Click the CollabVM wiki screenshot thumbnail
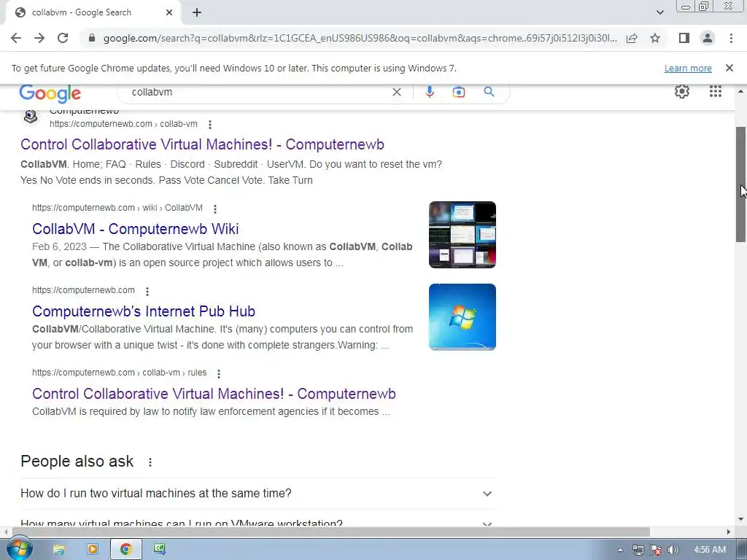747x560 pixels. pyautogui.click(x=462, y=235)
